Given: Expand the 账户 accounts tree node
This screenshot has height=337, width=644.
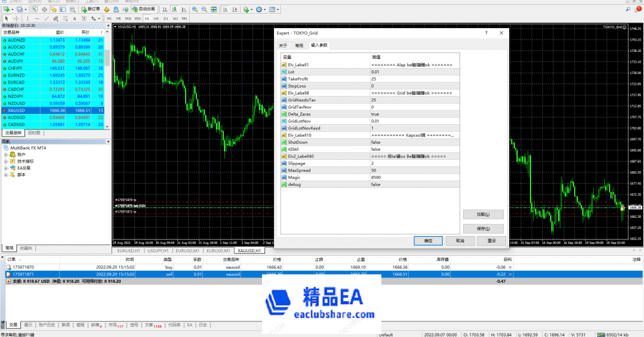Looking at the screenshot, I should pyautogui.click(x=6, y=154).
